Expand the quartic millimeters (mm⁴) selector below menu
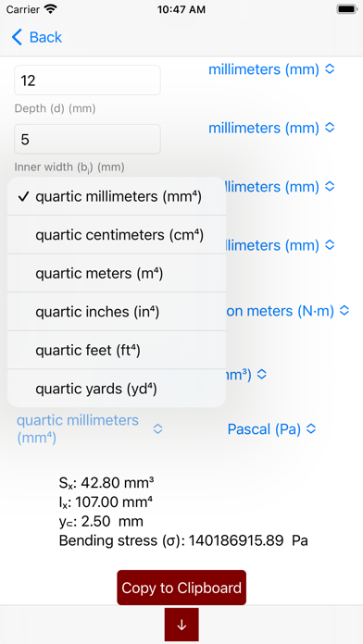The width and height of the screenshot is (363, 644). (90, 429)
